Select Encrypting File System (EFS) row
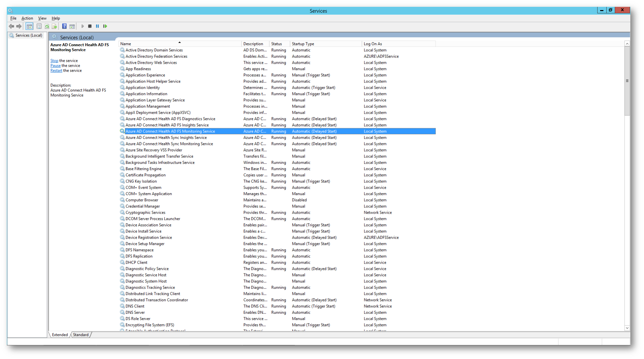The height and width of the screenshot is (359, 644). pyautogui.click(x=277, y=325)
